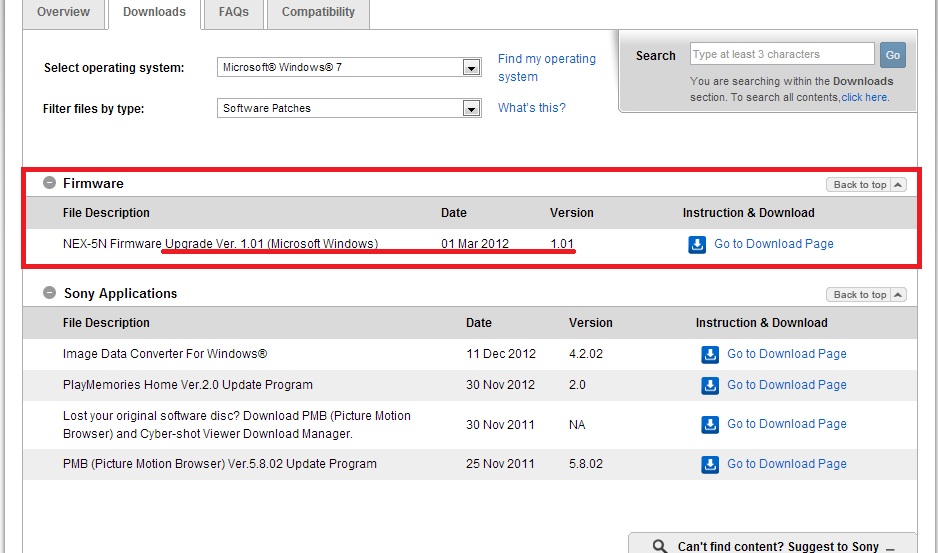Open the FAQs tab
This screenshot has width=938, height=553.
click(233, 12)
